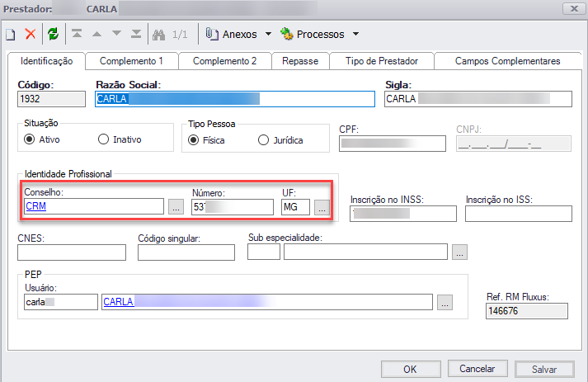Screen dimensions: 588x382
Task: Open search with the binoculars icon
Action: pyautogui.click(x=158, y=35)
